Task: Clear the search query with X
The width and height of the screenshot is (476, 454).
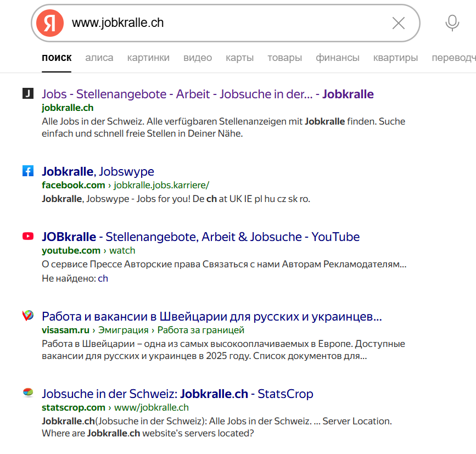Action: point(399,23)
